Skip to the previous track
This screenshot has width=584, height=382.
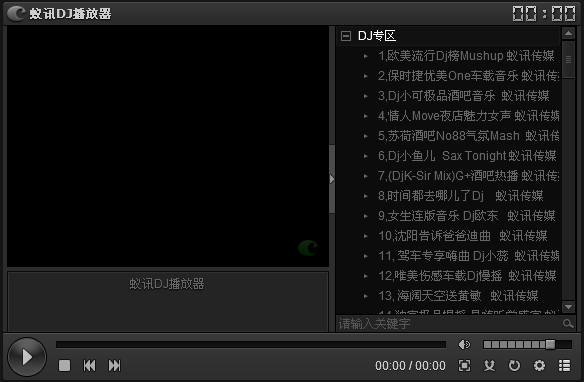pyautogui.click(x=89, y=365)
